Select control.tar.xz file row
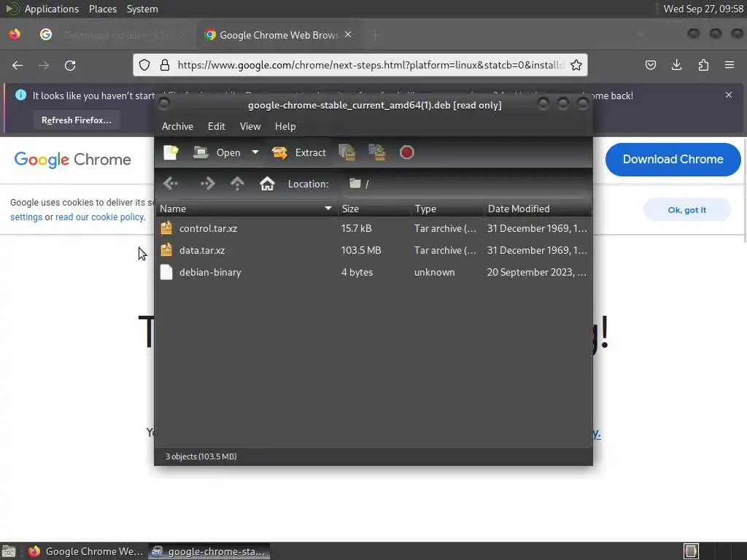 coord(373,228)
